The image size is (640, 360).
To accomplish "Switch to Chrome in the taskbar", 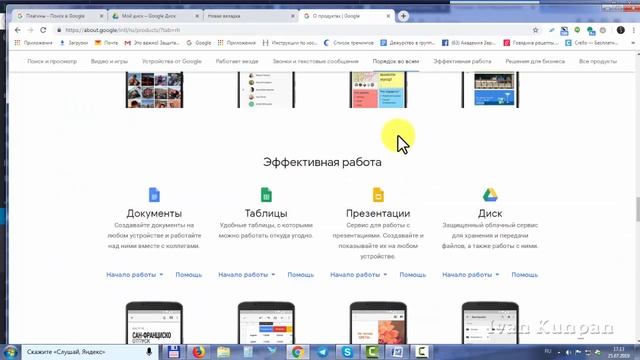I will pos(298,352).
